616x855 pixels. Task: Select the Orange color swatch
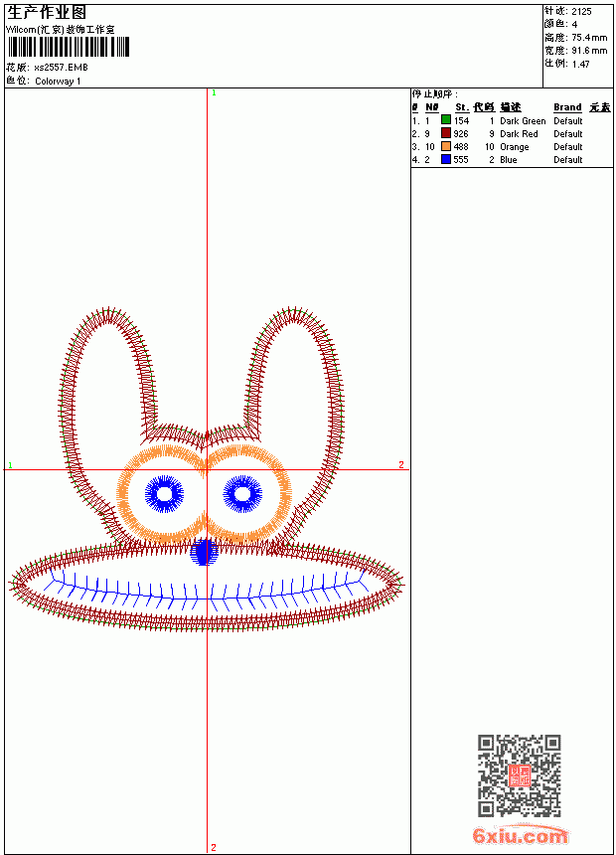tap(446, 146)
